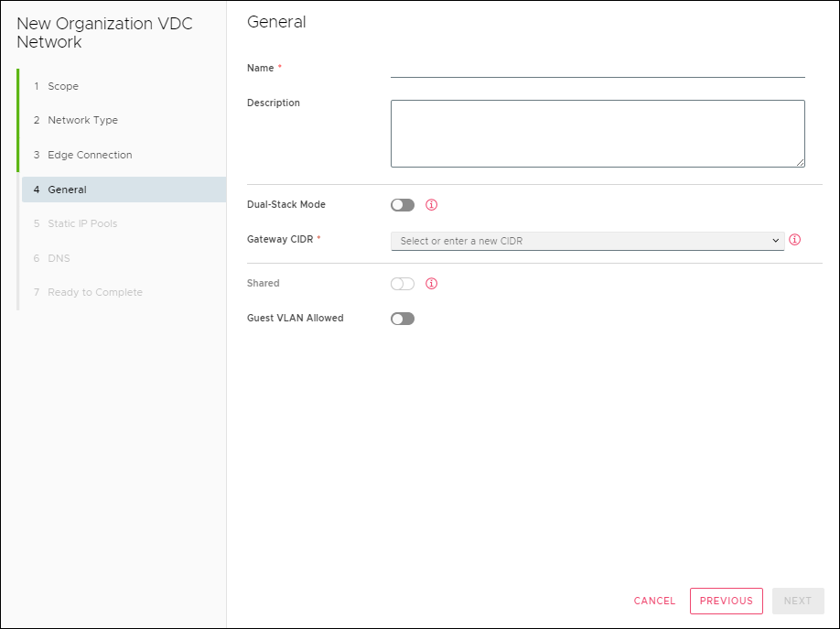Screen dimensions: 840x629
Task: Select step 4 General
Action: pyautogui.click(x=124, y=190)
